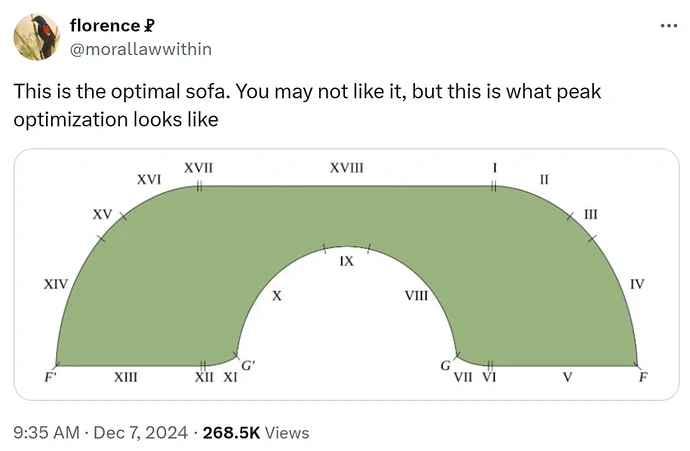Click the G point label
Screen dimensions: 690x451
(446, 366)
